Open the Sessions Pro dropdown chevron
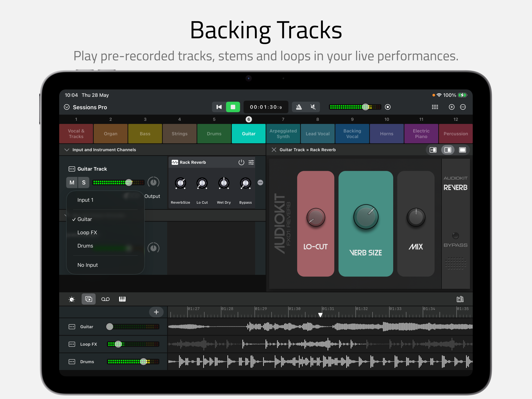This screenshot has width=532, height=399. click(67, 107)
